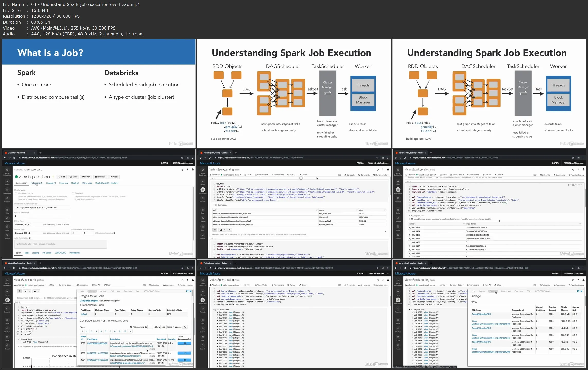Viewport: 588px width, 370px height.
Task: Close the Stages for All Jobs panel
Action: (x=191, y=291)
